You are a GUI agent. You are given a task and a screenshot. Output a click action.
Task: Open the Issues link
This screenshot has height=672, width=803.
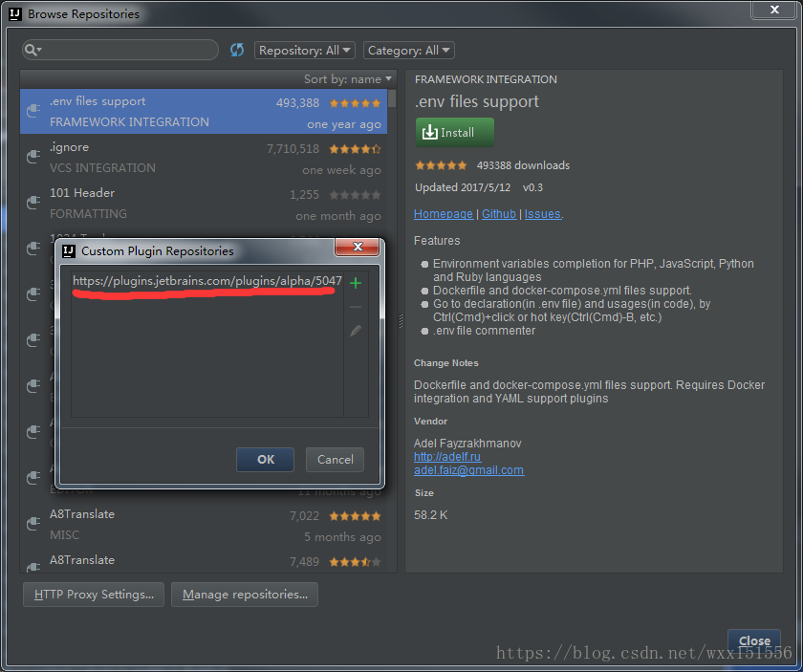543,213
